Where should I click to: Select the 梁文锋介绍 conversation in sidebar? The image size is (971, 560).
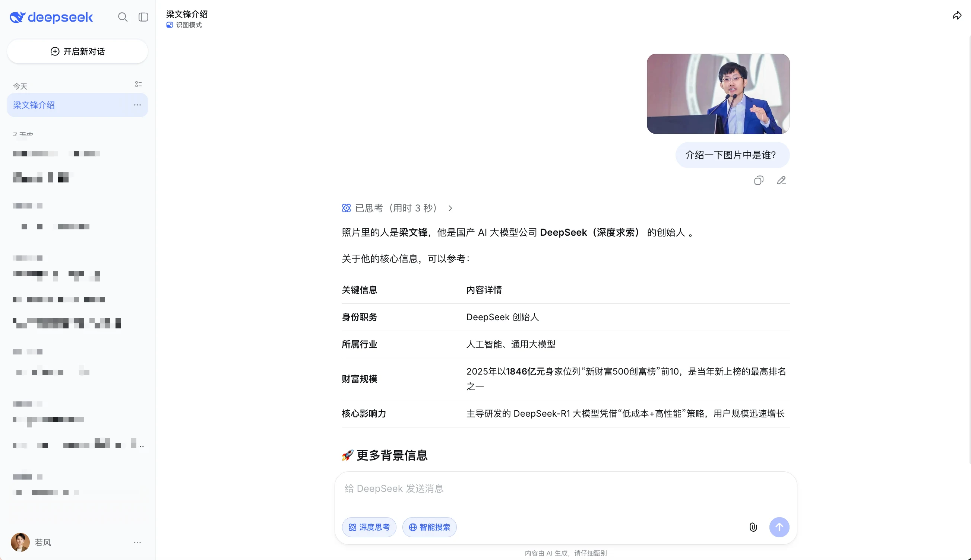(78, 105)
